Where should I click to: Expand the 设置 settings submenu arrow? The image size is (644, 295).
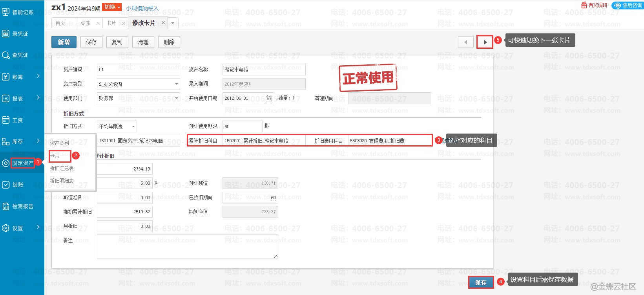[x=38, y=227]
